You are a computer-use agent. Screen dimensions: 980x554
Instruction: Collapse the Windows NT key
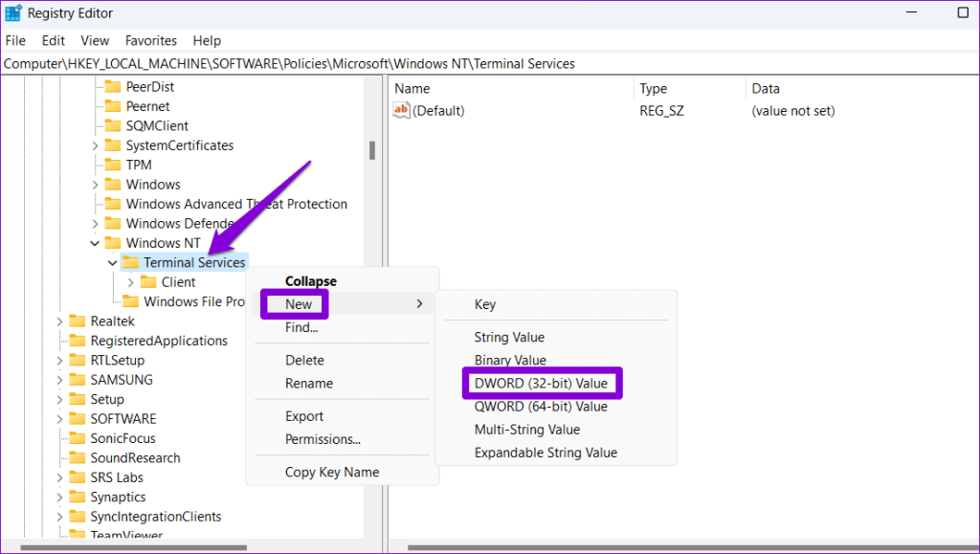tap(95, 243)
